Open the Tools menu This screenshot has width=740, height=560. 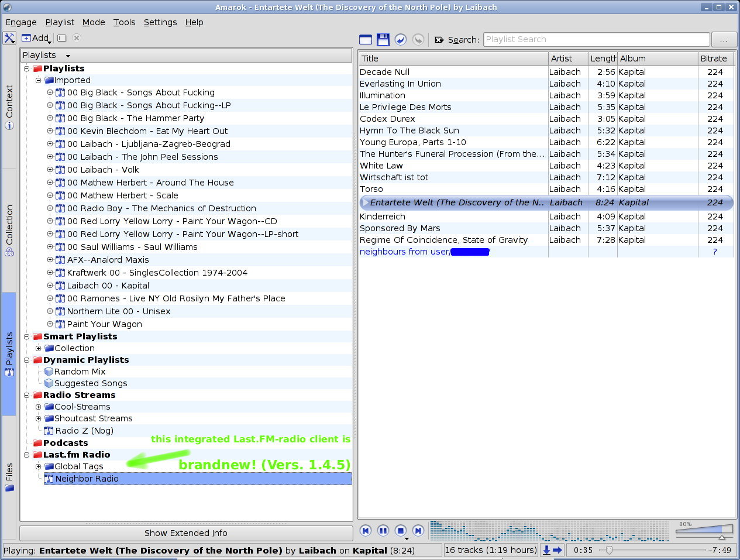(124, 22)
